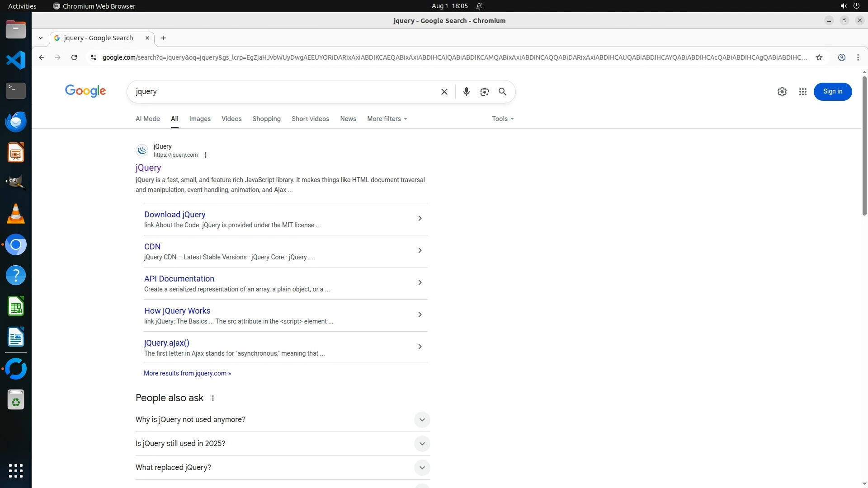Viewport: 868px width, 488px height.
Task: Click the voice search microphone icon
Action: (x=466, y=92)
